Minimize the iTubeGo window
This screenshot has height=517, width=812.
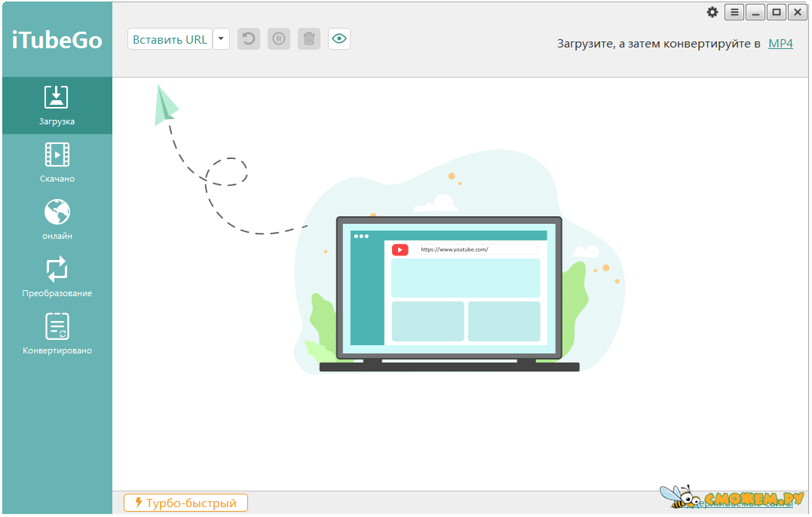coord(755,12)
